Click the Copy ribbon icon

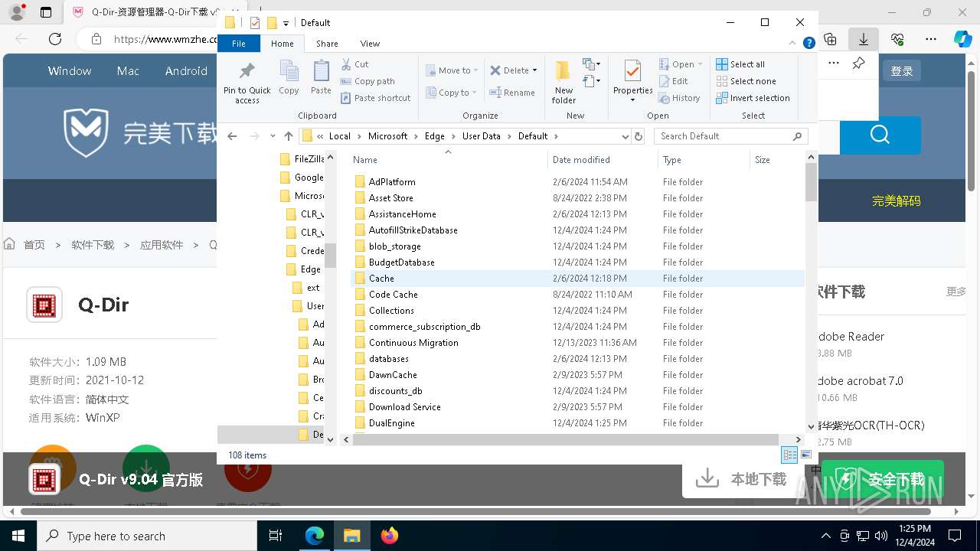[x=289, y=71]
